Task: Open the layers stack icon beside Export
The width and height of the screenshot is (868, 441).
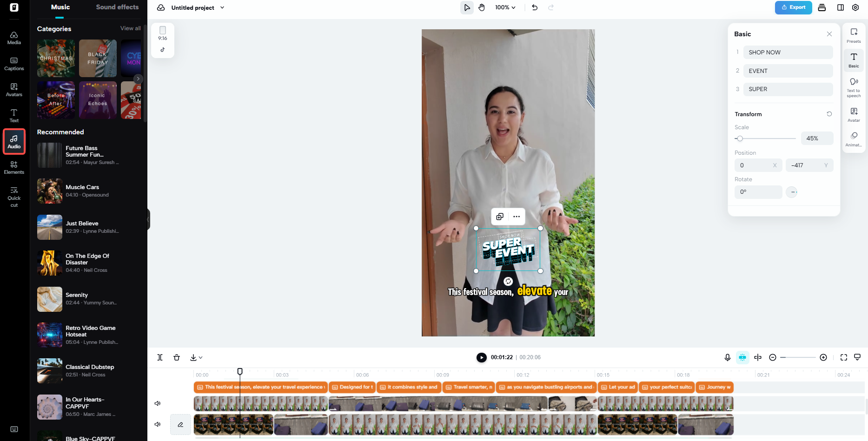Action: tap(822, 7)
